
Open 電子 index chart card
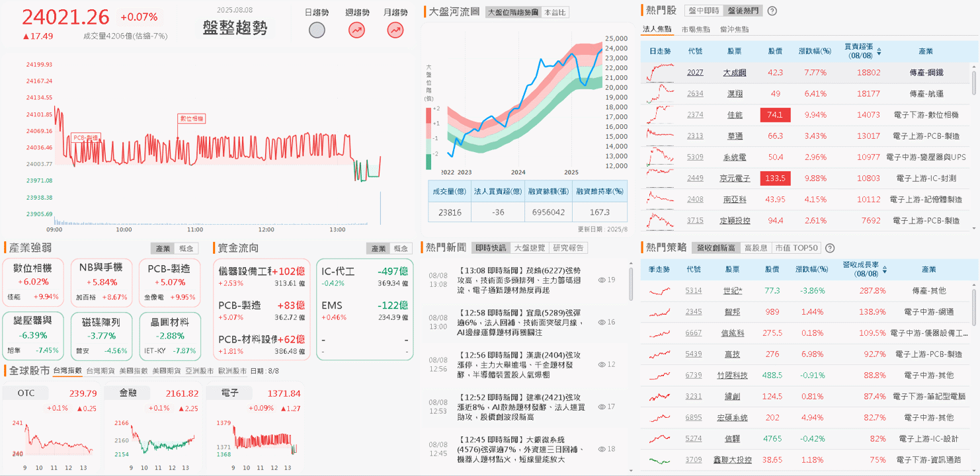(x=255, y=427)
